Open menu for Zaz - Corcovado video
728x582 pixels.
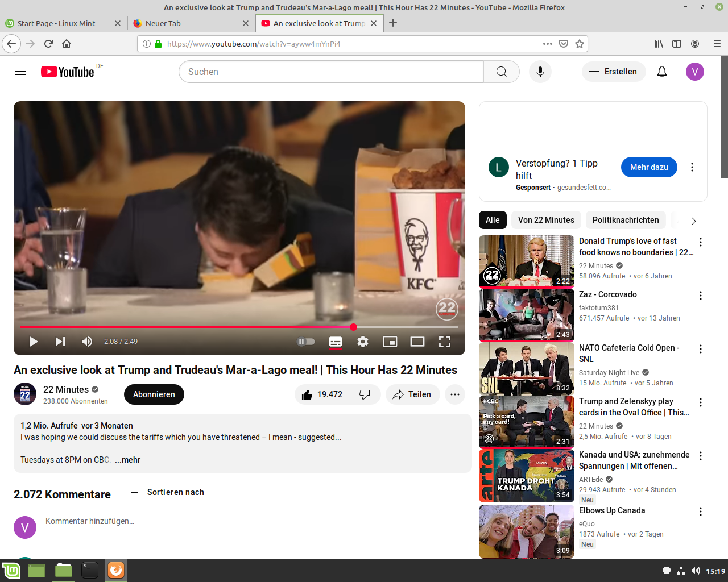point(701,296)
